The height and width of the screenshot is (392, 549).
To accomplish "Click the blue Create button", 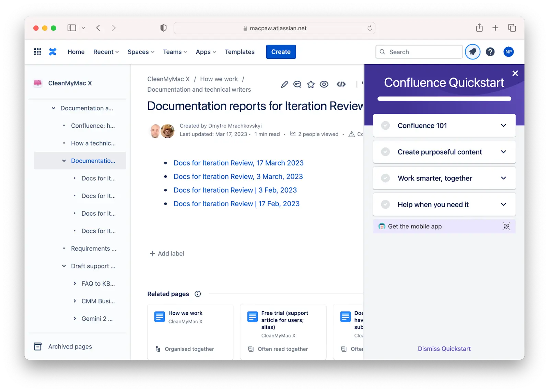I will (281, 52).
